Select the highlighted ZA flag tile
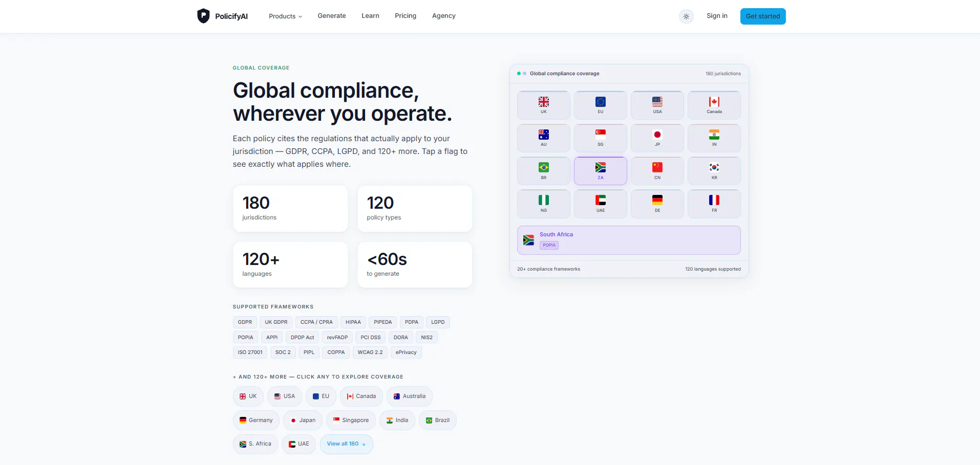Image resolution: width=980 pixels, height=465 pixels. (x=601, y=171)
